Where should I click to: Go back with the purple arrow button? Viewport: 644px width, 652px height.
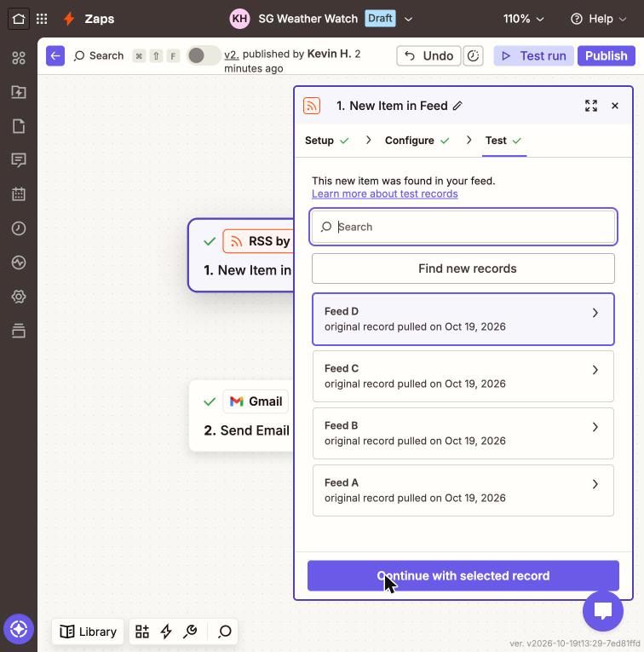[55, 55]
